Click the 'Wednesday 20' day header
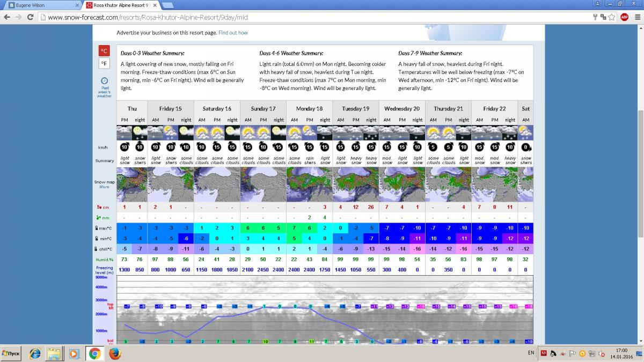The image size is (644, 362). click(x=402, y=108)
